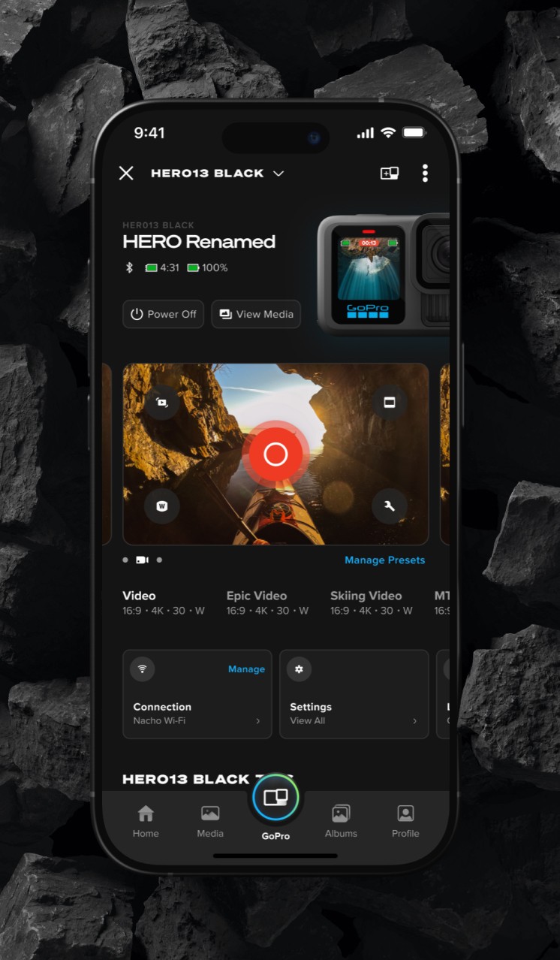Viewport: 560px width, 960px height.
Task: Tap the last mode page dot
Action: pyautogui.click(x=159, y=560)
